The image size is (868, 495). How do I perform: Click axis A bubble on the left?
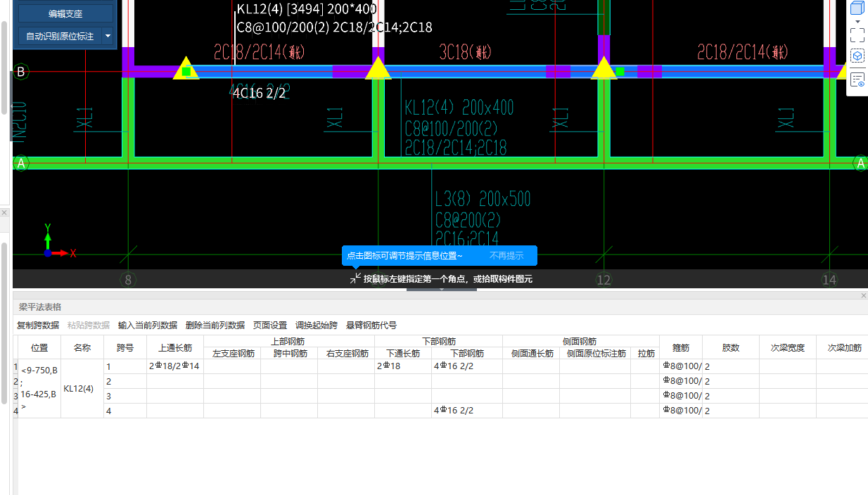pos(20,163)
